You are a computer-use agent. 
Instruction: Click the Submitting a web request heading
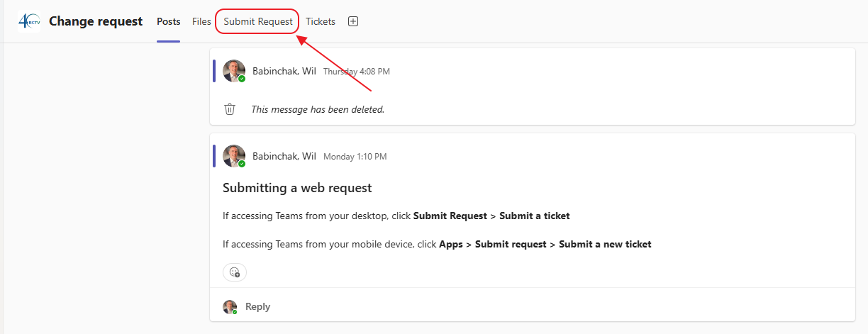tap(297, 188)
